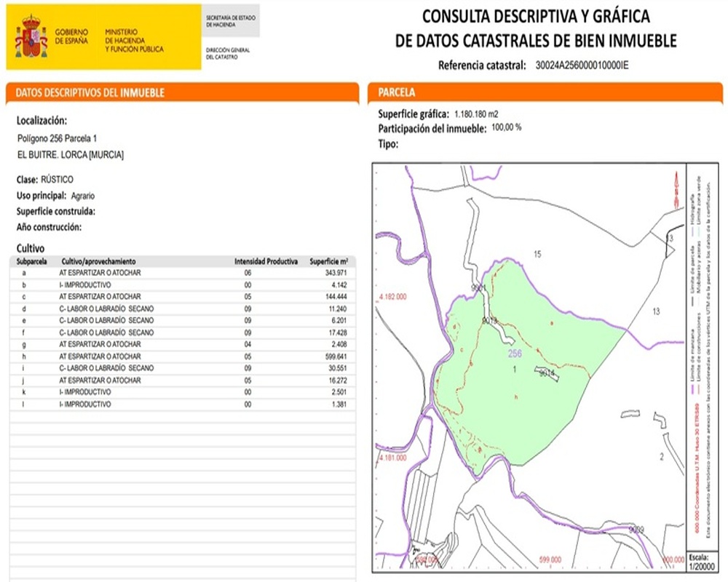This screenshot has width=728, height=582.
Task: Select the "Referencia catastral:" label
Action: tap(482, 65)
